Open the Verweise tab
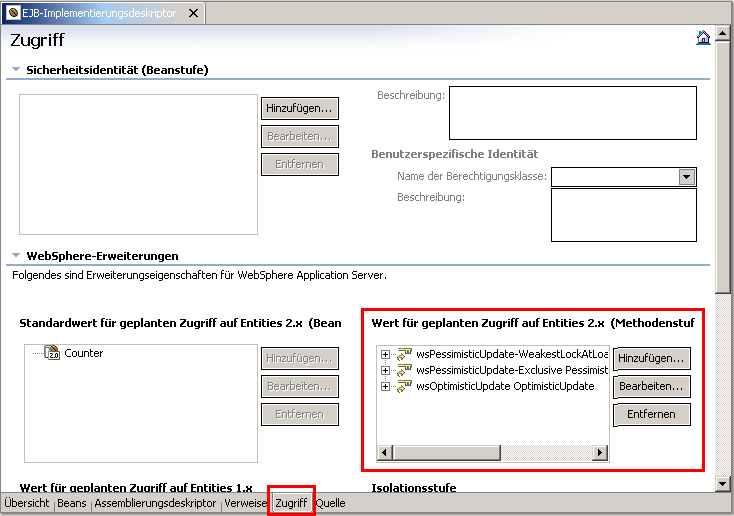This screenshot has width=734, height=516. point(245,503)
